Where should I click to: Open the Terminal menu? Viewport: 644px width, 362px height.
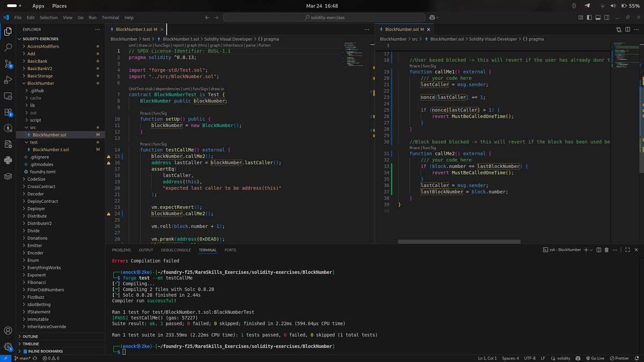point(110,17)
